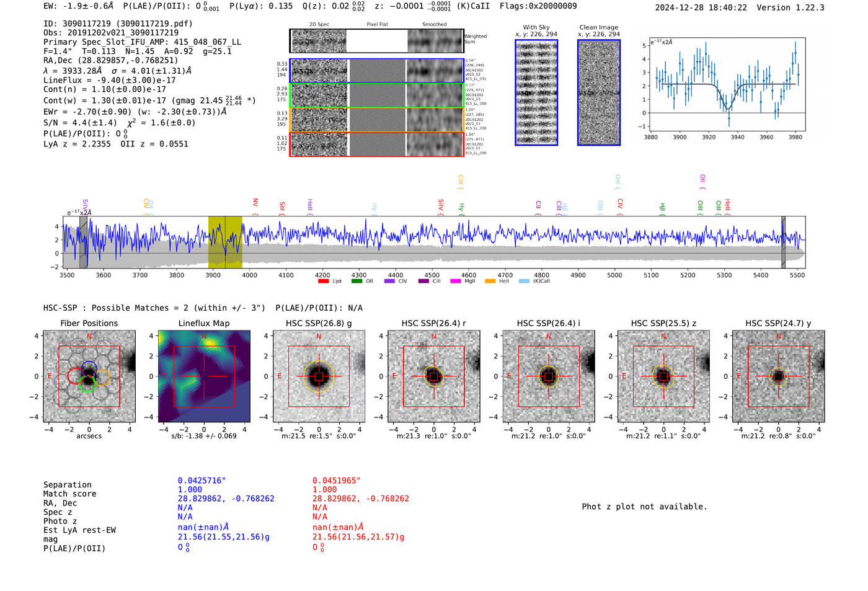Click the Phot z plot not available message
Viewport: 868px width, 591px height.
[644, 507]
